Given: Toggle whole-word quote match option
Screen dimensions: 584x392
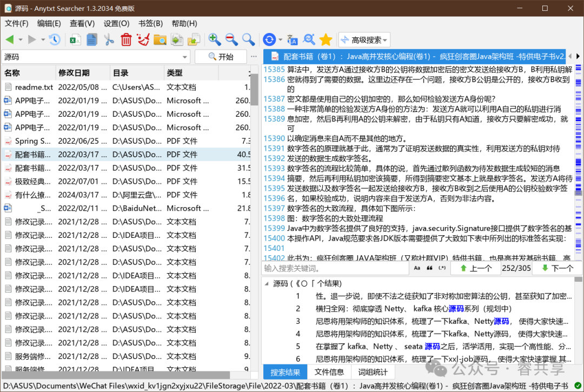Looking at the screenshot, I should 429,268.
